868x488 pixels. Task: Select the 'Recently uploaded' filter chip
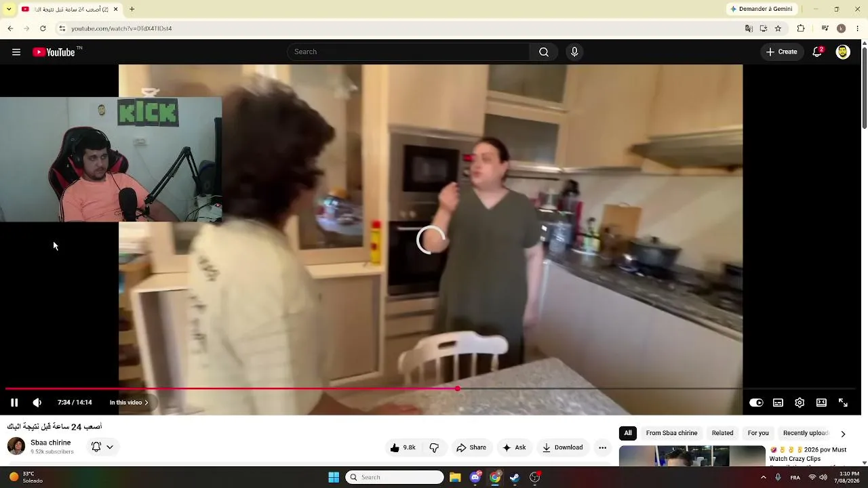tap(806, 433)
